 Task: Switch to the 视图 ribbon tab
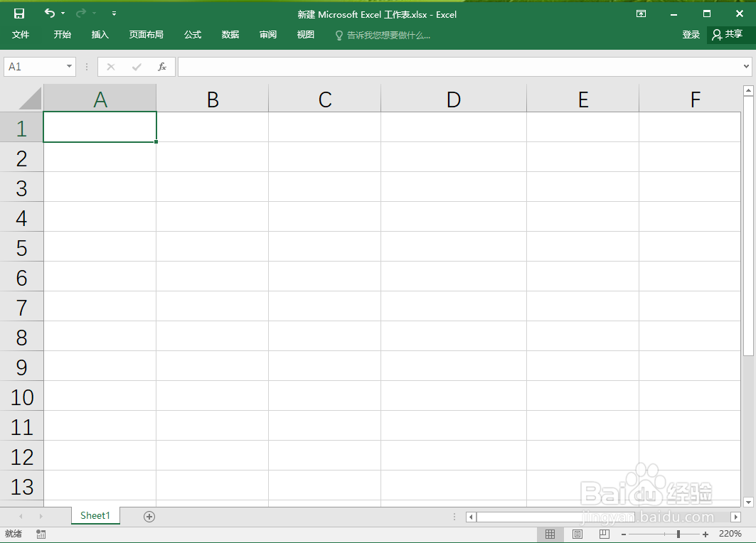(306, 35)
